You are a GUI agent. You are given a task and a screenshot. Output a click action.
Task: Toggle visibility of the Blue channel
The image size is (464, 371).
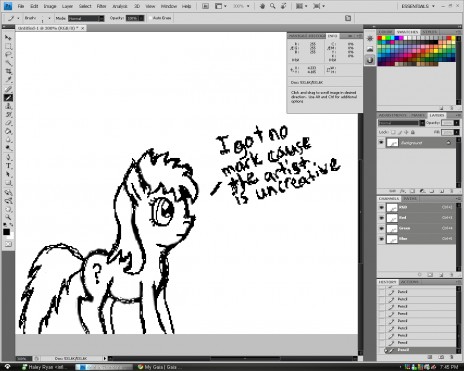pos(381,239)
